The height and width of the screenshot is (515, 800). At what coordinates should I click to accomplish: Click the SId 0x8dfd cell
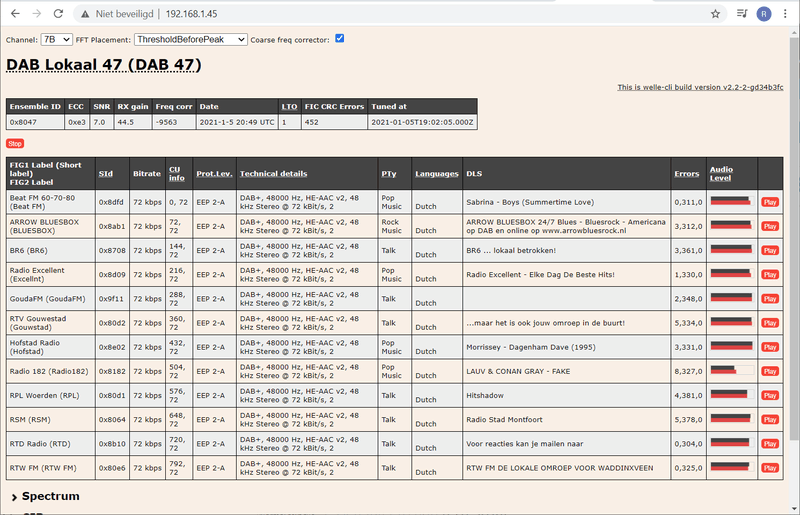111,202
